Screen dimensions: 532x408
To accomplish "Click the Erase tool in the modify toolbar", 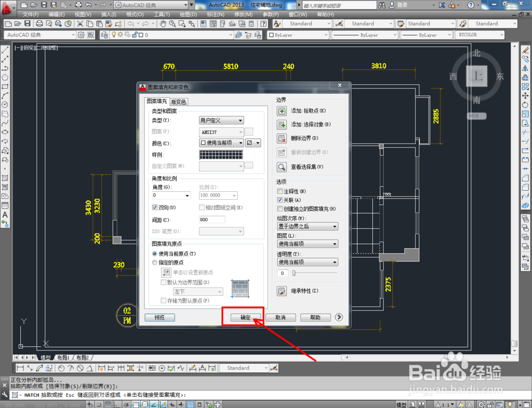I will coord(526,50).
